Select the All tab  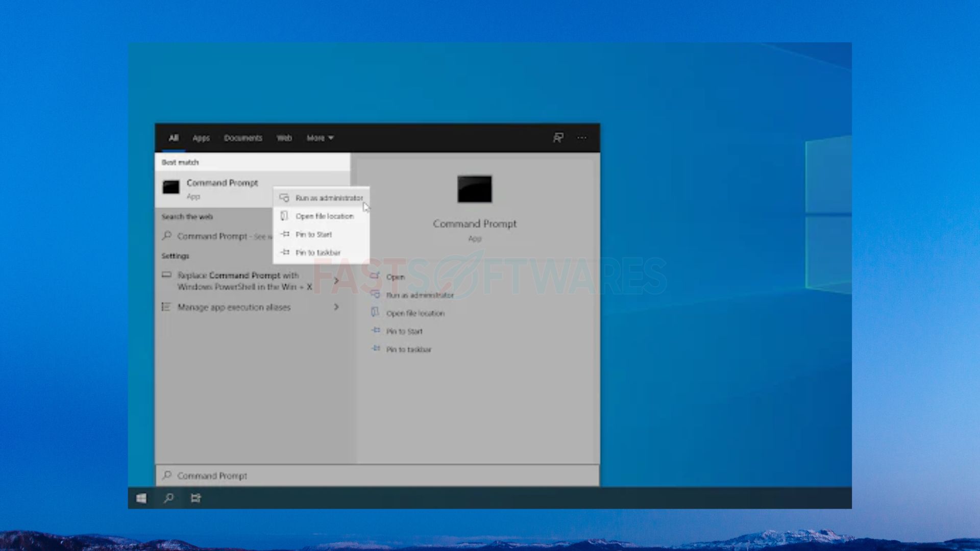pos(174,138)
